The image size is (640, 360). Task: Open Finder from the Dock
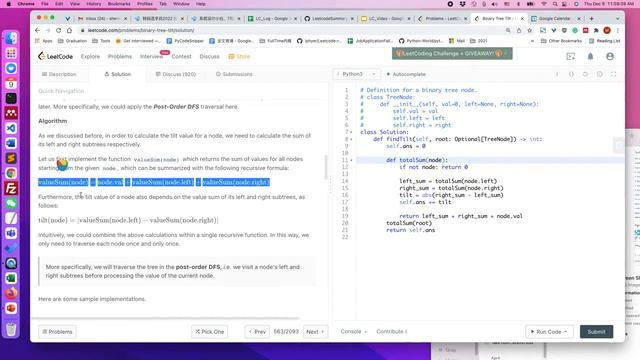(11, 38)
